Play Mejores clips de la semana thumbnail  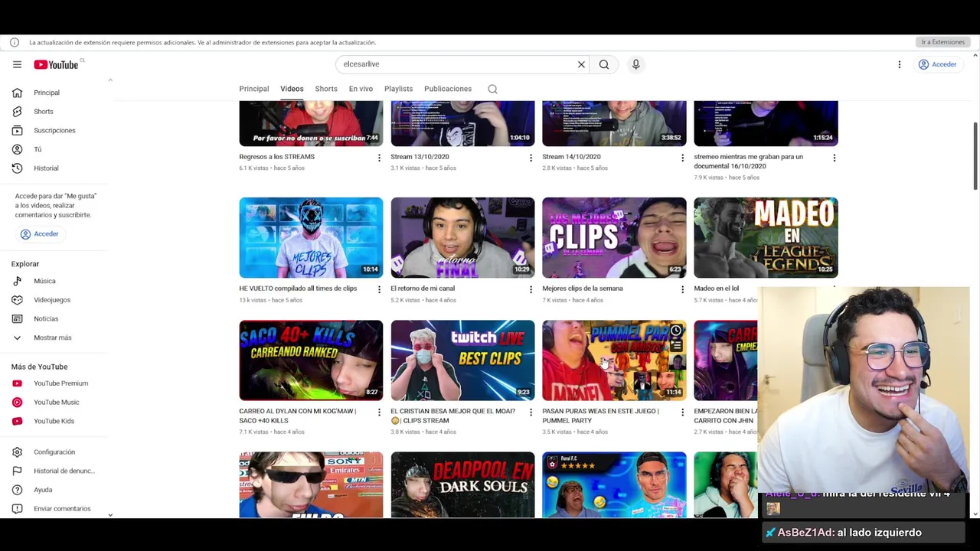click(x=614, y=237)
